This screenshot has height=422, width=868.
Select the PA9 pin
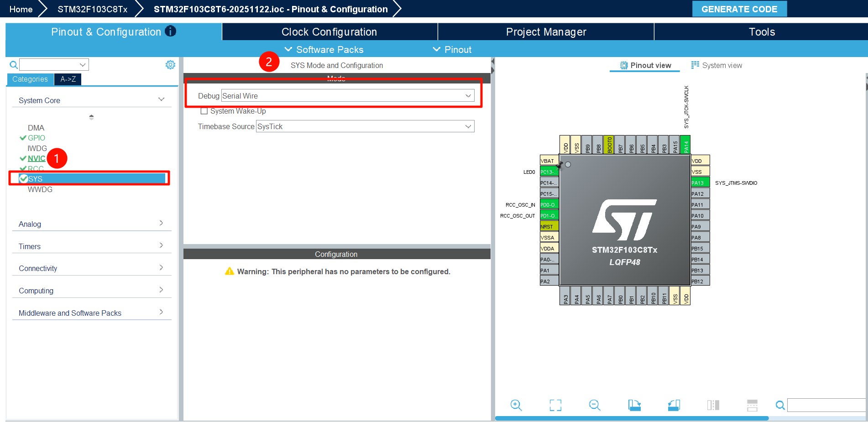pos(700,226)
